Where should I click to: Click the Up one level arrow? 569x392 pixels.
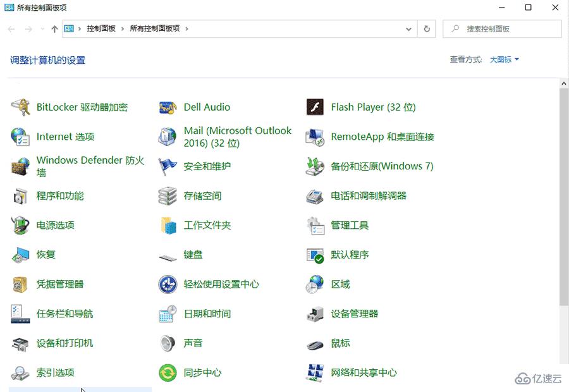click(54, 29)
